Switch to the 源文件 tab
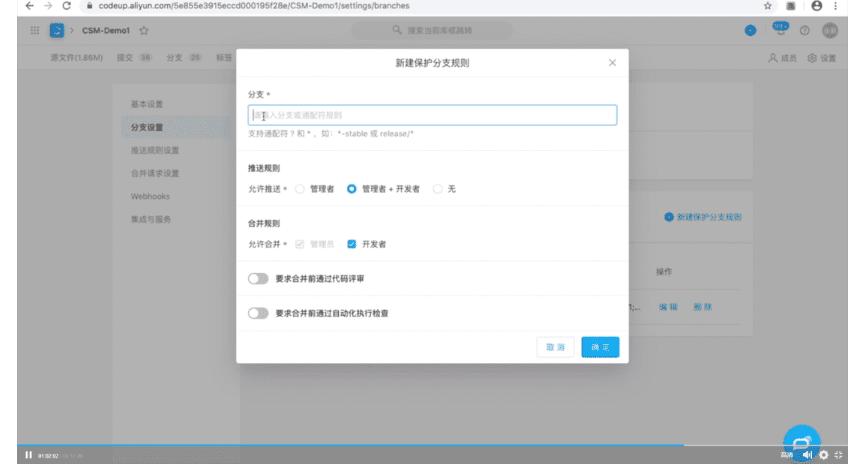854x465 pixels. click(x=77, y=57)
